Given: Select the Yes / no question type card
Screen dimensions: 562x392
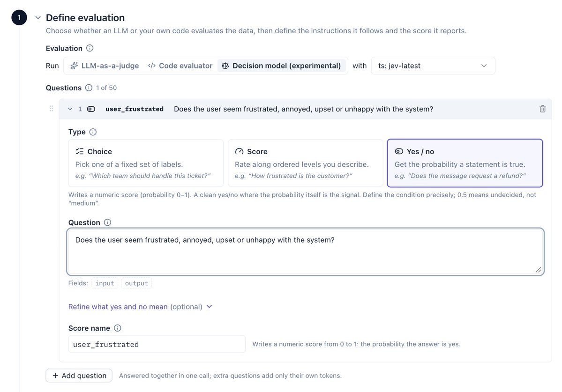Looking at the screenshot, I should tap(465, 163).
